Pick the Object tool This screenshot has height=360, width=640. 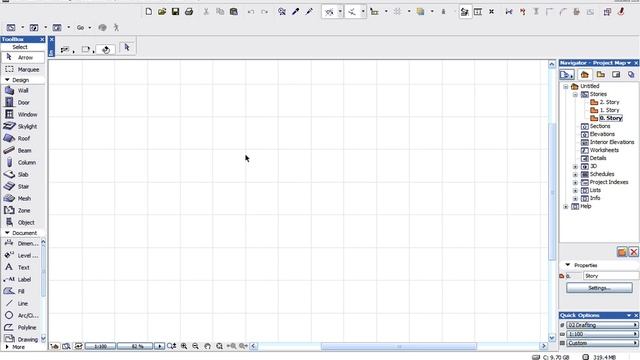coord(22,222)
